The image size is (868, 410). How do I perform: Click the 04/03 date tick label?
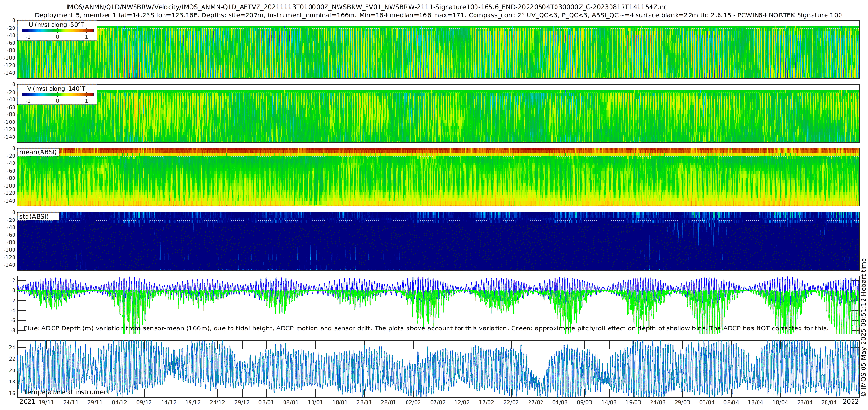560,402
